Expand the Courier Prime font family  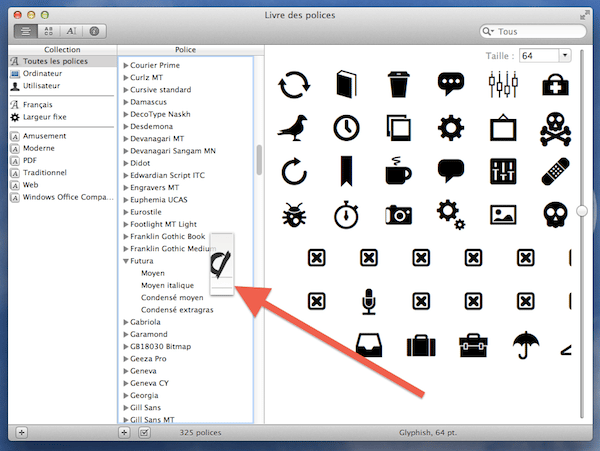pos(126,65)
